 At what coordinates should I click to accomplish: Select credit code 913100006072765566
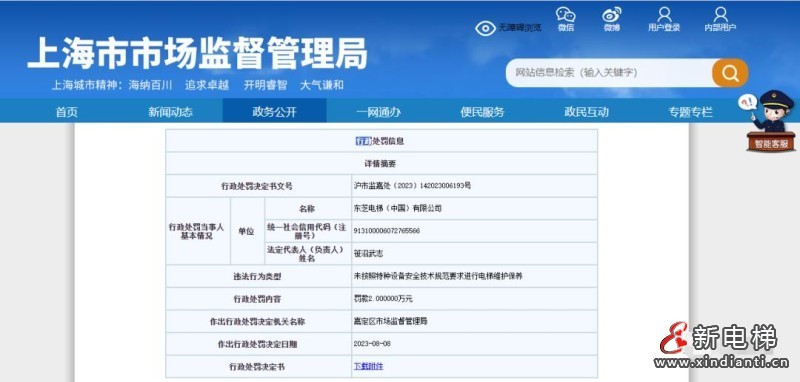click(387, 231)
